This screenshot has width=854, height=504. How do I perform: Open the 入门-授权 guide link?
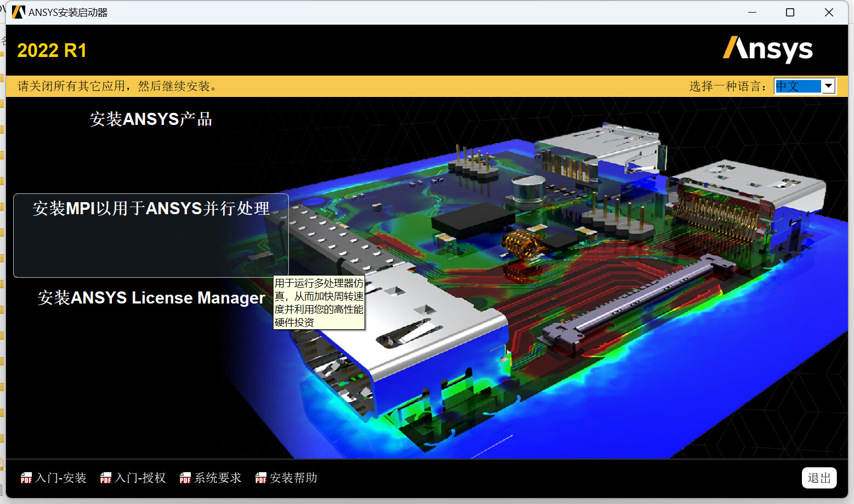(x=140, y=478)
